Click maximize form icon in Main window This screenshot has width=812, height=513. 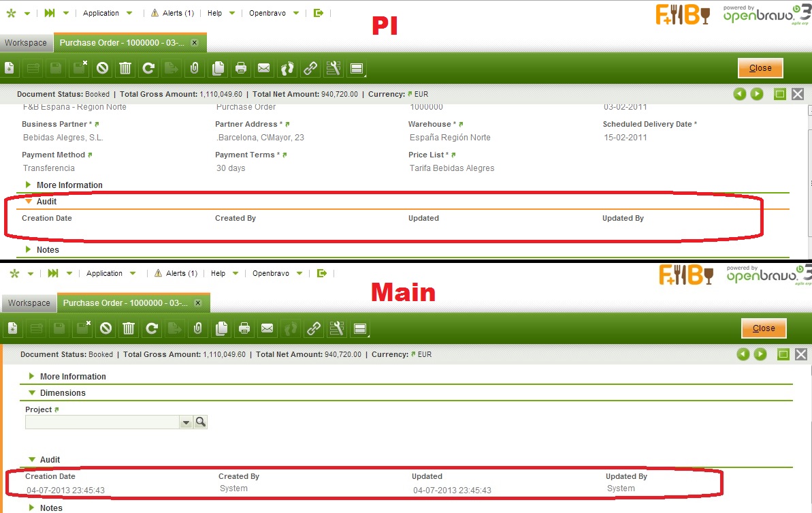tap(783, 354)
